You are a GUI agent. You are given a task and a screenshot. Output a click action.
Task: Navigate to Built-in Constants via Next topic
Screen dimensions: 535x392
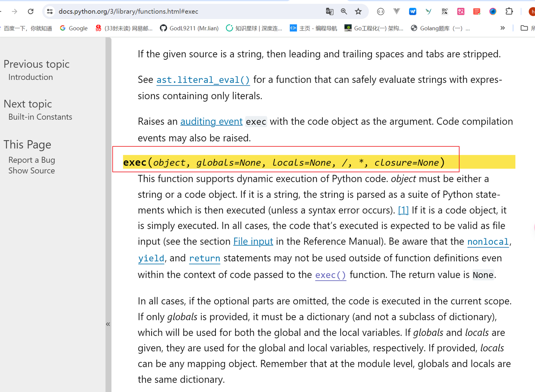tap(40, 117)
